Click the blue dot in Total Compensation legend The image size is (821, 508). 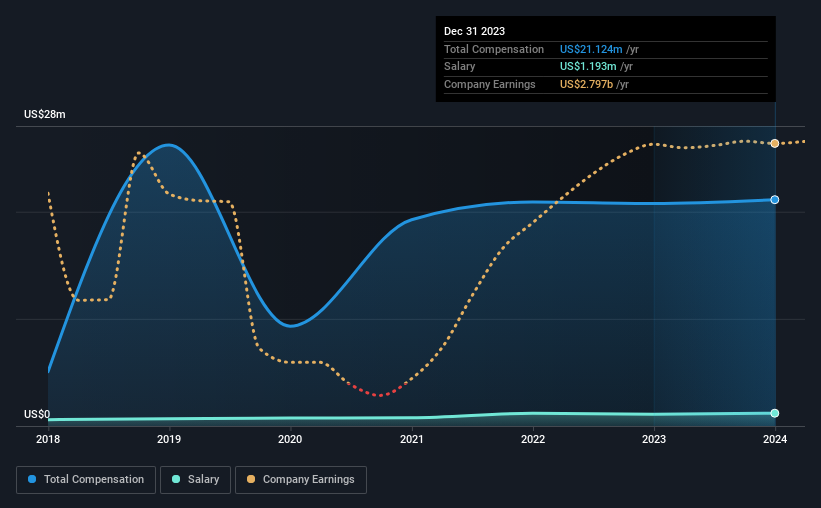coord(32,479)
